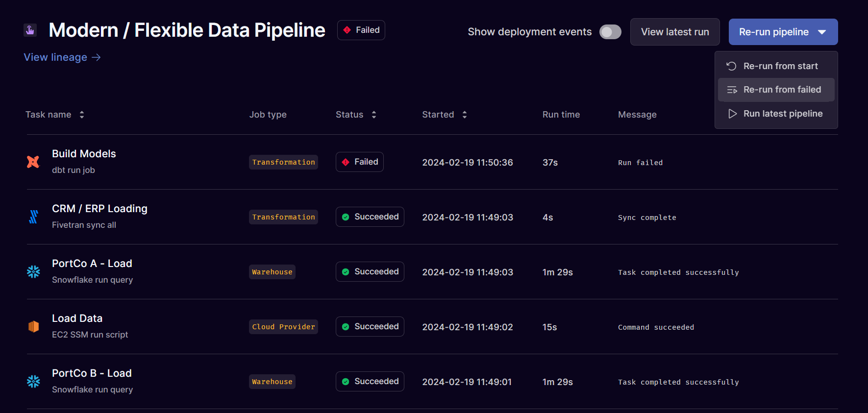Toggle Show deployment events switch
The height and width of the screenshot is (413, 868).
pos(610,32)
